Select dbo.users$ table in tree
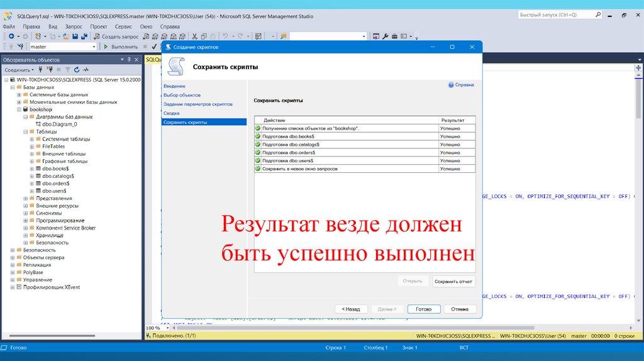 [x=54, y=191]
